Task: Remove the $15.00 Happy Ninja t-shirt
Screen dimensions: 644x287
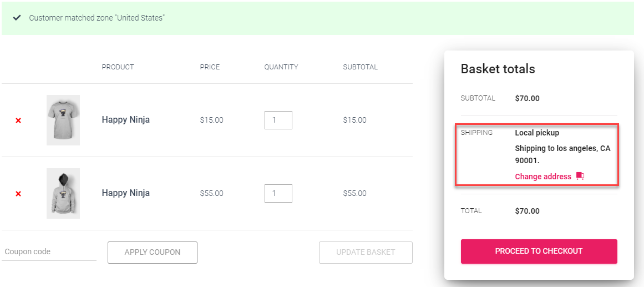Action: (x=18, y=120)
